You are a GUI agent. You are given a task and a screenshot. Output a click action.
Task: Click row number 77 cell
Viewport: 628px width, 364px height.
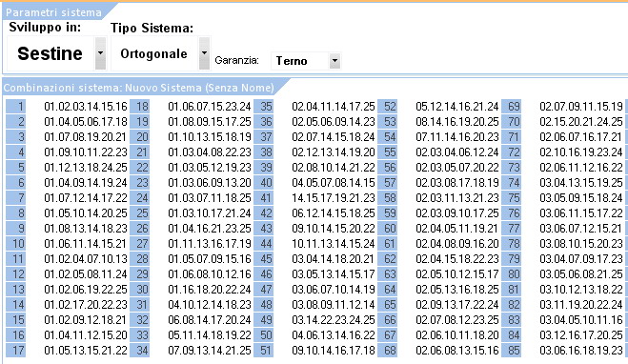coord(512,229)
